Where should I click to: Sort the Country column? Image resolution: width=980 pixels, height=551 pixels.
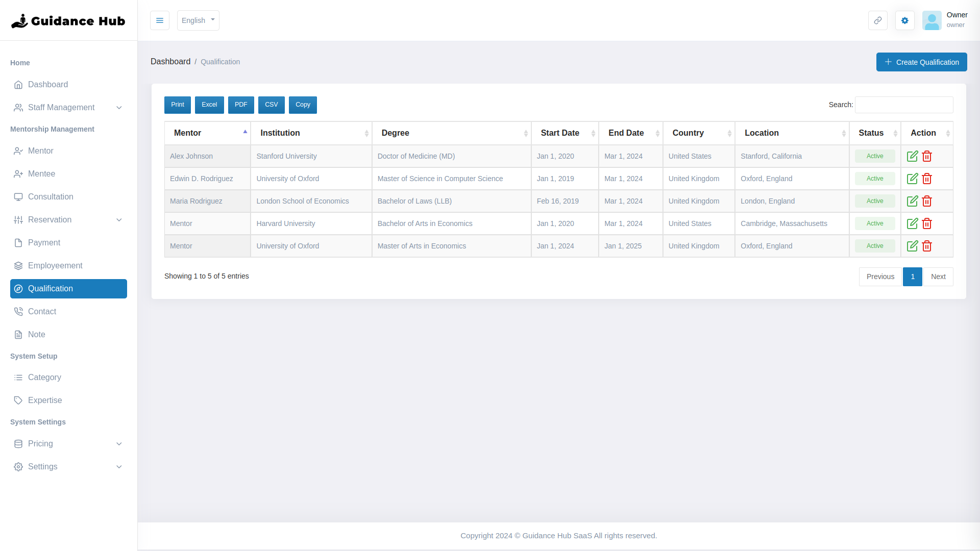coord(688,133)
